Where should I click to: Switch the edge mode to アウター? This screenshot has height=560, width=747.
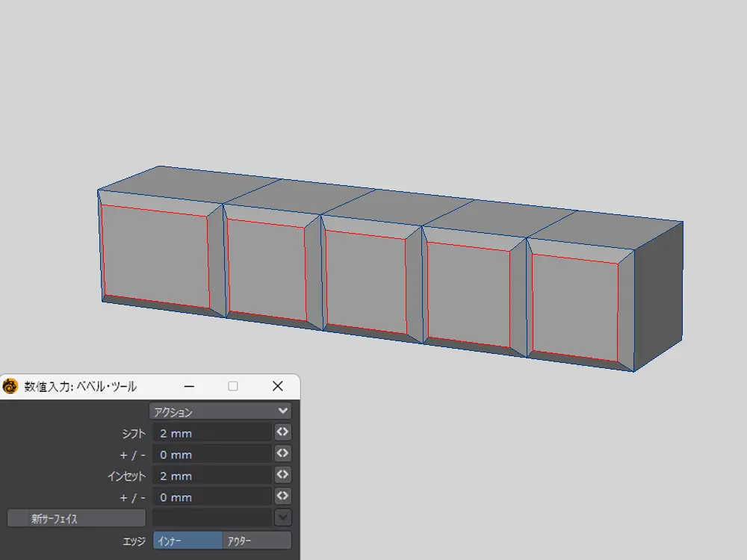click(x=256, y=541)
